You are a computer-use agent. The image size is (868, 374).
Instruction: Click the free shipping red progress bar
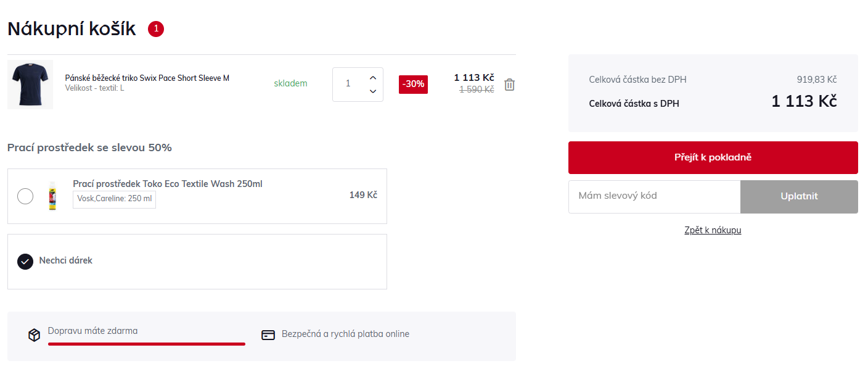(x=147, y=344)
